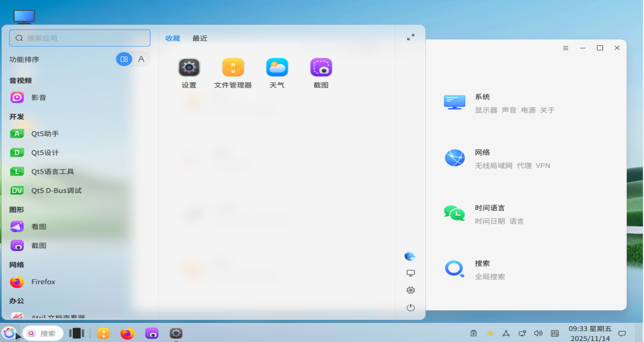Open the 时间语言 category icon in Settings
644x342 pixels.
[x=454, y=213]
